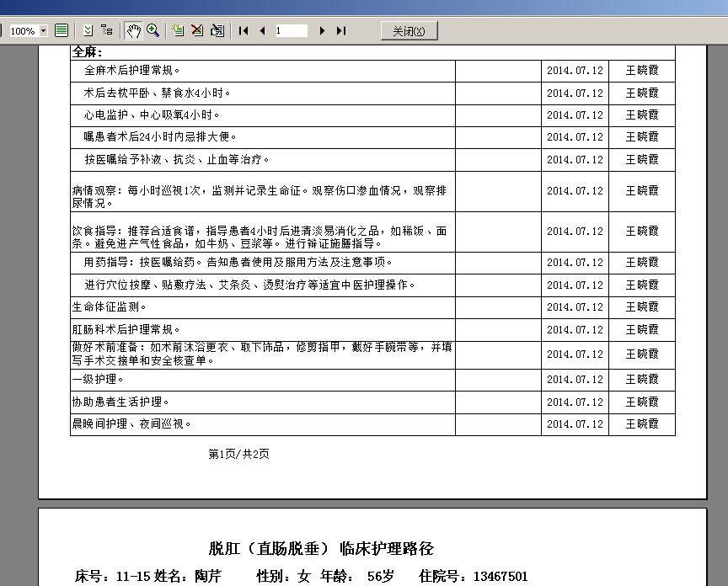Viewport: 728px width, 586px height.
Task: Select the row 协助患者生活护理。
Action: point(372,402)
